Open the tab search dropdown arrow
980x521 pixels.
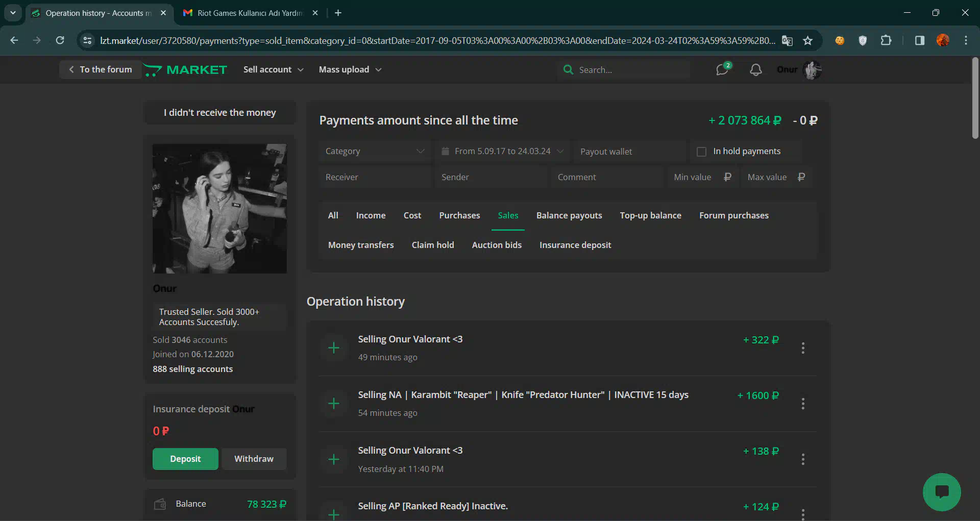[x=13, y=13]
